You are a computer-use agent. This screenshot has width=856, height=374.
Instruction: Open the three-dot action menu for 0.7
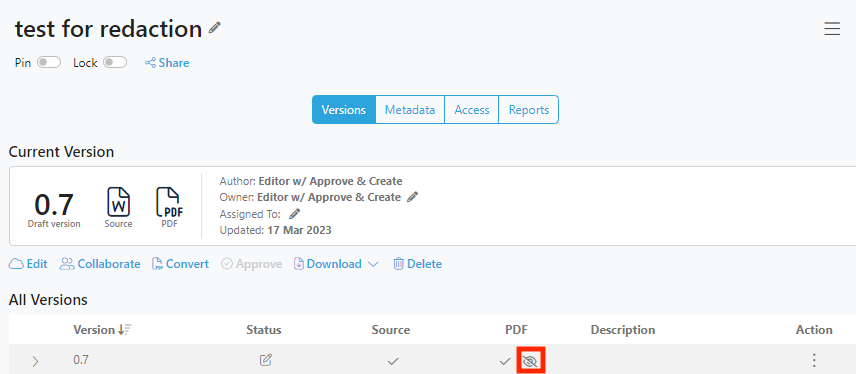coord(814,360)
